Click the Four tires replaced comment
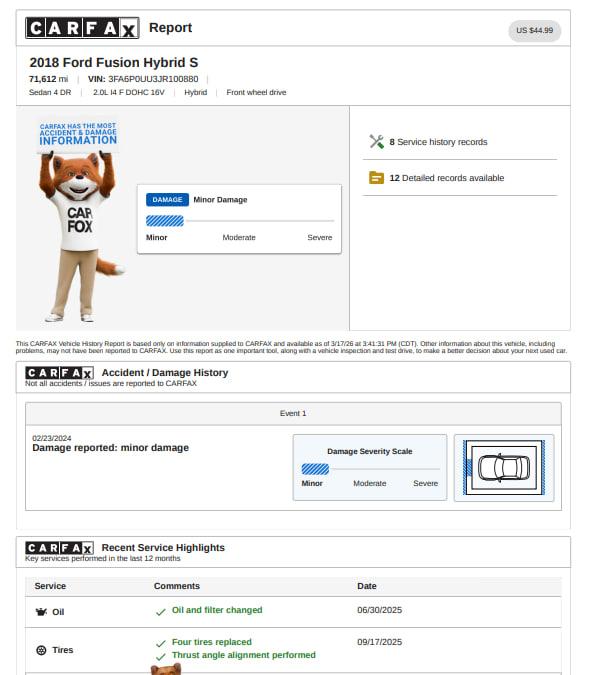Screen dimensions: 593x675 [x=212, y=642]
